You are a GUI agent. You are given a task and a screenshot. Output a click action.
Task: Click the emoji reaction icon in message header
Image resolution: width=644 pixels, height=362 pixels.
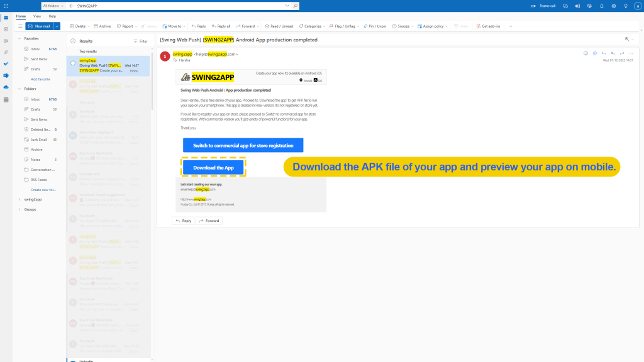pos(586,53)
